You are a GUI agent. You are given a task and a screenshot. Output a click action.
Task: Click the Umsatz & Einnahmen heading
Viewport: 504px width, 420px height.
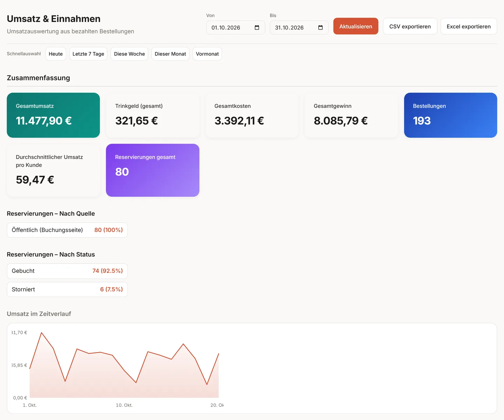point(54,19)
